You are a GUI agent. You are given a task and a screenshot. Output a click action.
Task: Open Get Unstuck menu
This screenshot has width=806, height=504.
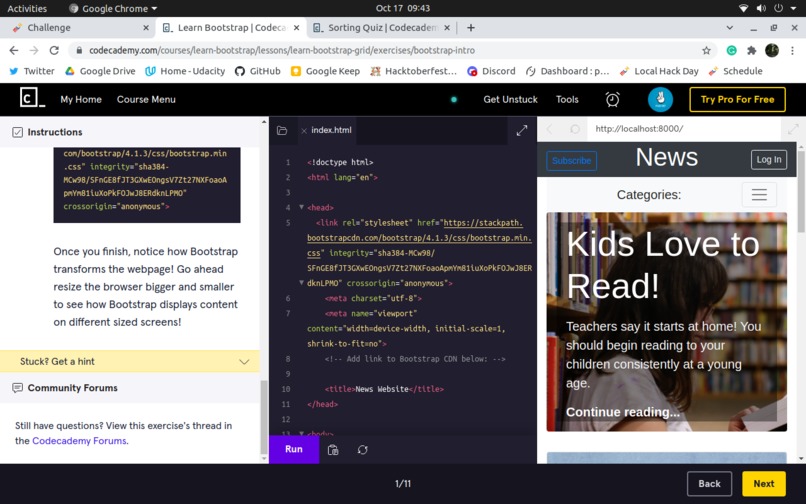(510, 99)
